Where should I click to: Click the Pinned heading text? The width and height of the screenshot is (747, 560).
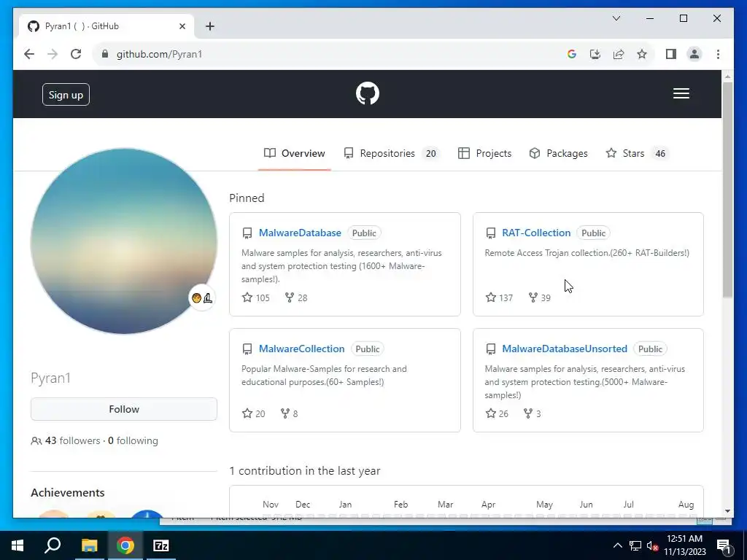click(x=247, y=198)
